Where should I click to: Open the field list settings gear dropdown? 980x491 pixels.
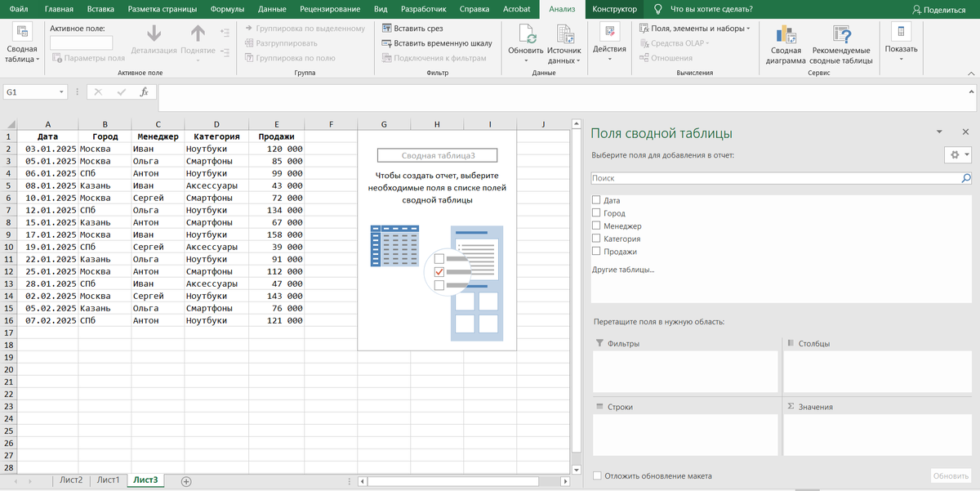point(956,154)
